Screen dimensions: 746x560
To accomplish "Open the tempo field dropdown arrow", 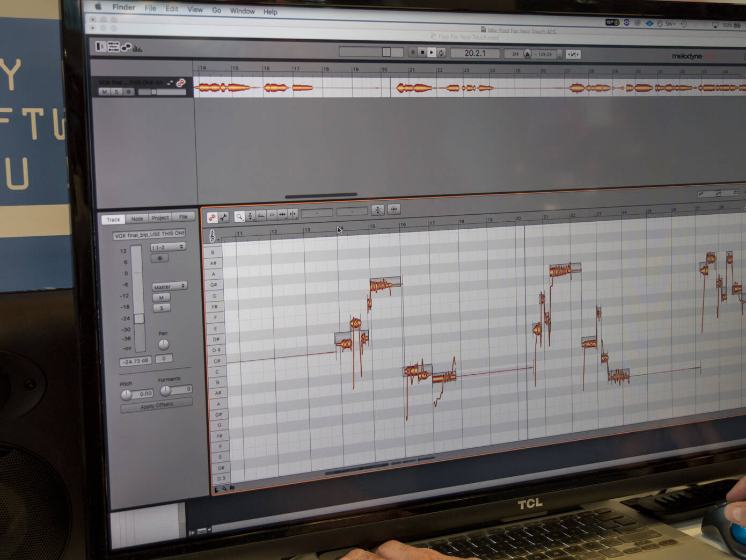I will pos(559,54).
